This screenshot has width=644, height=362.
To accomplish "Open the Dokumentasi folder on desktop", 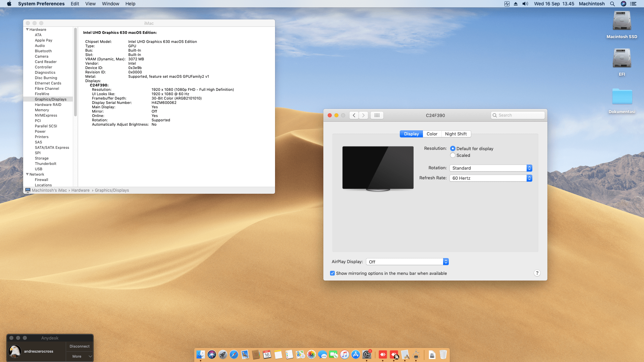I will click(x=622, y=97).
